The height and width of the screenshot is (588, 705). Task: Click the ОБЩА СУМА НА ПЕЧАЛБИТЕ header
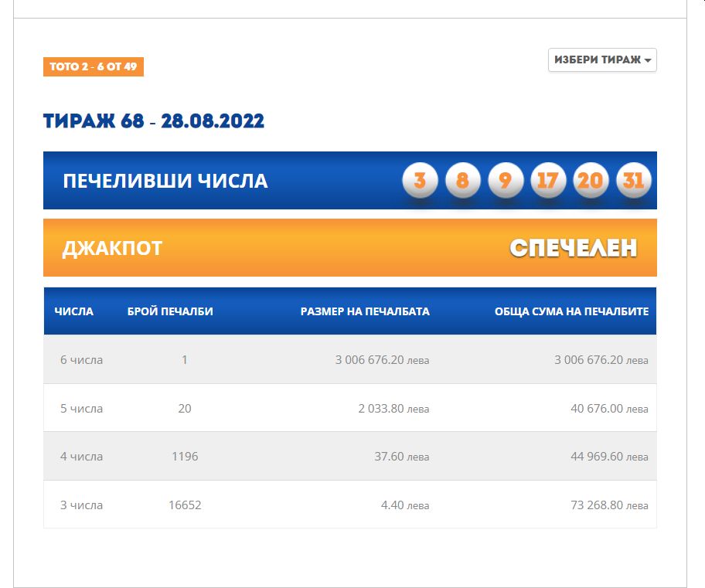point(571,311)
